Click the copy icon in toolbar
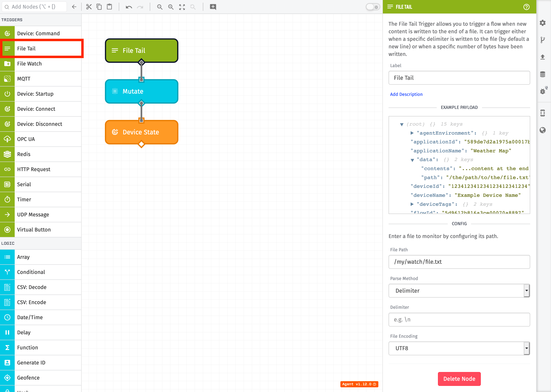Screen dimensions: 551x392 click(x=99, y=7)
